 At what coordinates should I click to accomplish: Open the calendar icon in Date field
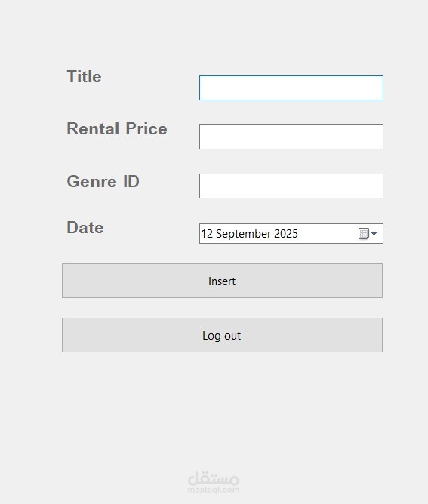click(364, 234)
